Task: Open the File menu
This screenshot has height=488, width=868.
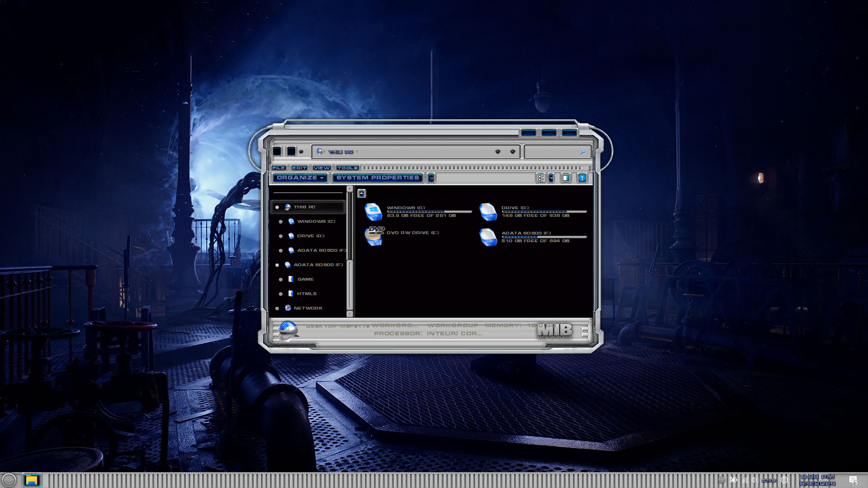Action: 278,168
